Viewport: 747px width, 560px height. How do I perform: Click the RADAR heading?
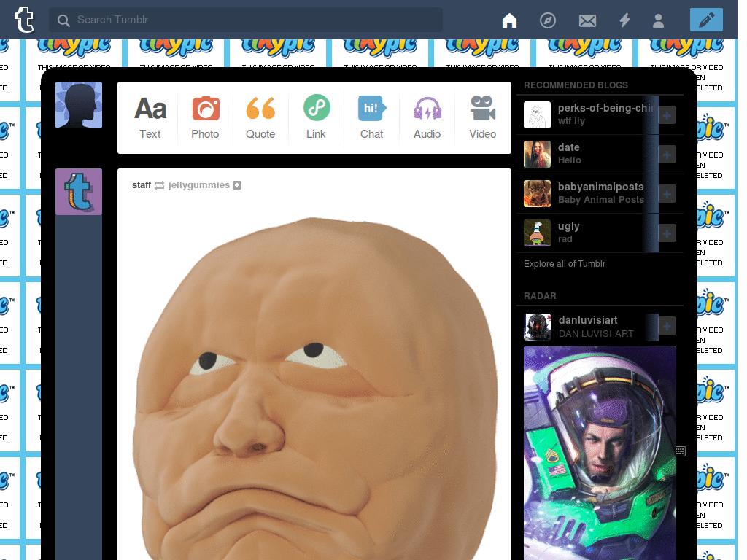[540, 296]
